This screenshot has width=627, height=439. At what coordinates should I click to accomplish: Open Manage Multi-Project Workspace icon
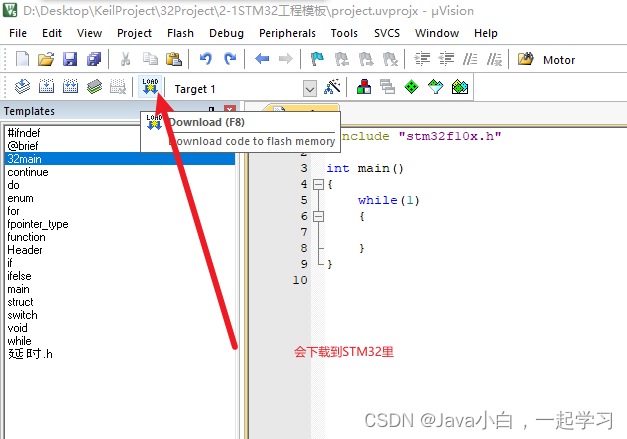[x=387, y=86]
